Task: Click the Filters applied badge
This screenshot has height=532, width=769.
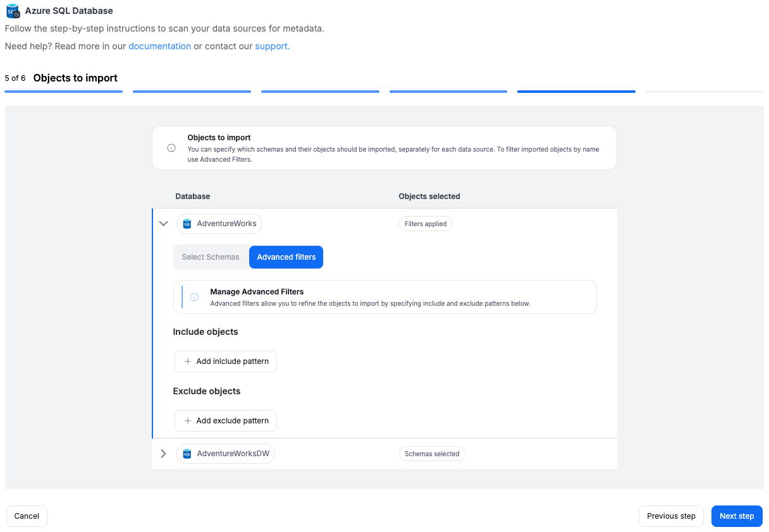Action: 426,224
